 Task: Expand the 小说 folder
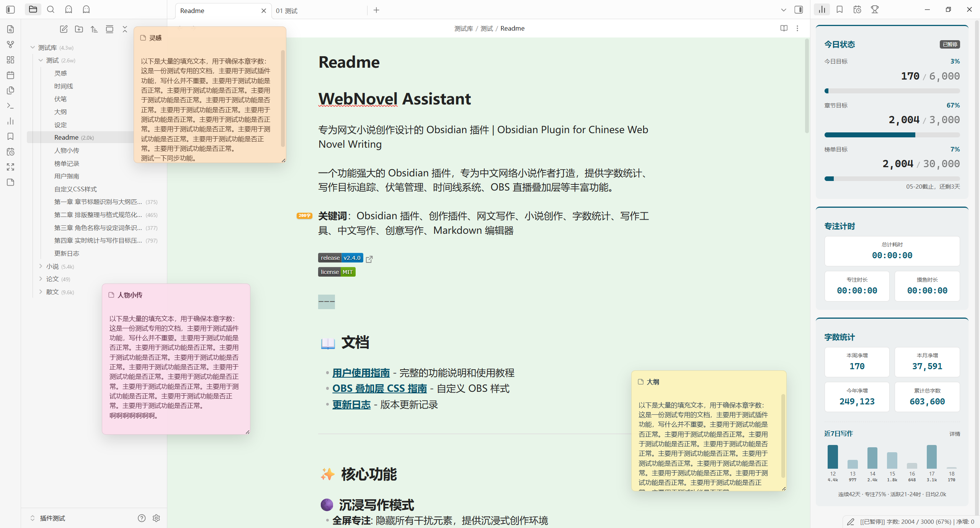(41, 266)
